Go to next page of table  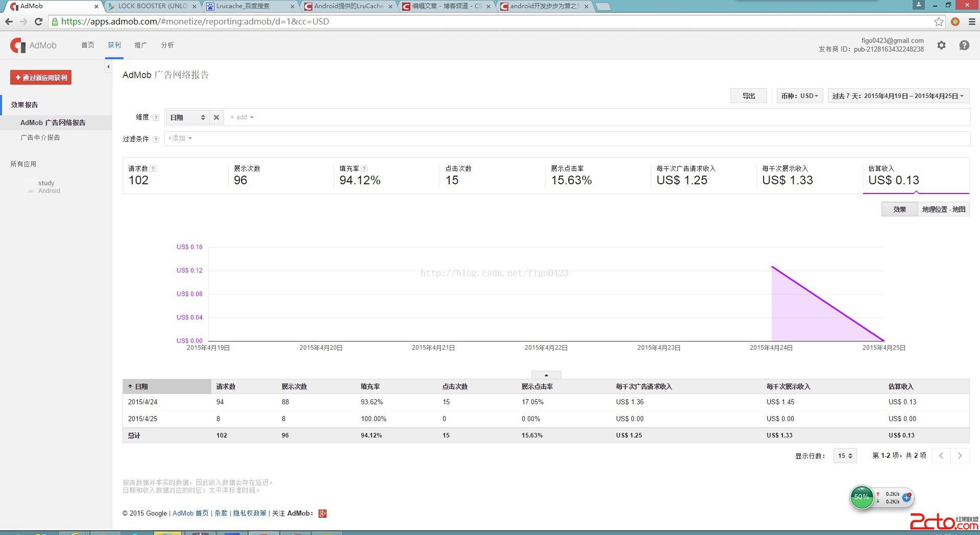pyautogui.click(x=960, y=455)
